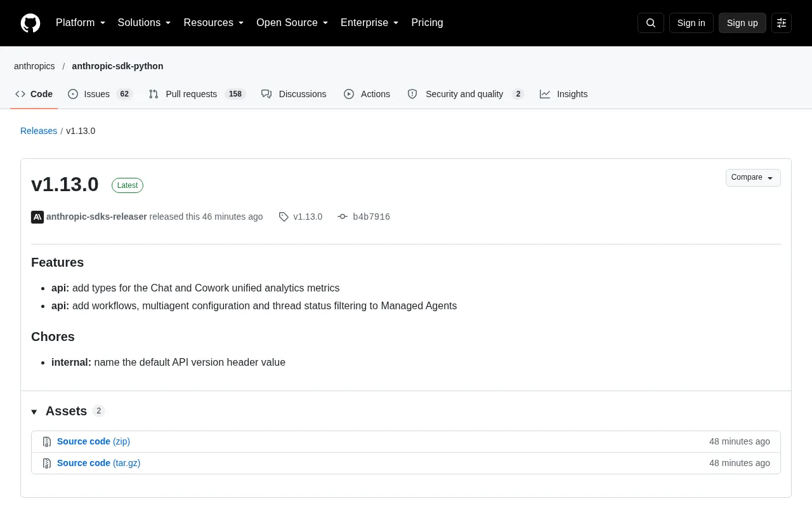812x508 pixels.
Task: Expand the Solutions menu
Action: coord(145,23)
